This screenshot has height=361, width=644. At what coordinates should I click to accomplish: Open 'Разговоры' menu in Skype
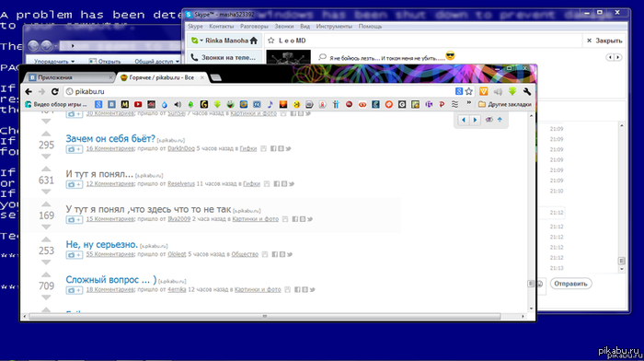click(x=254, y=27)
